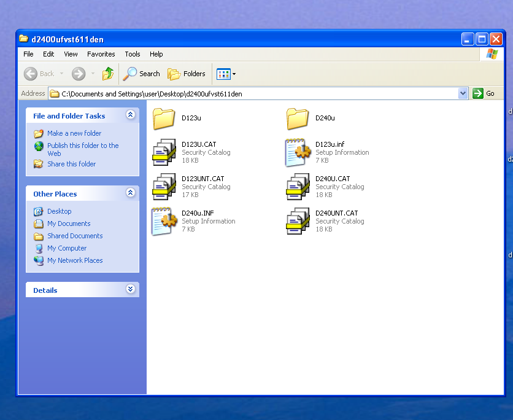This screenshot has height=420, width=513.
Task: Select the D240U.CAT file icon
Action: (x=298, y=186)
